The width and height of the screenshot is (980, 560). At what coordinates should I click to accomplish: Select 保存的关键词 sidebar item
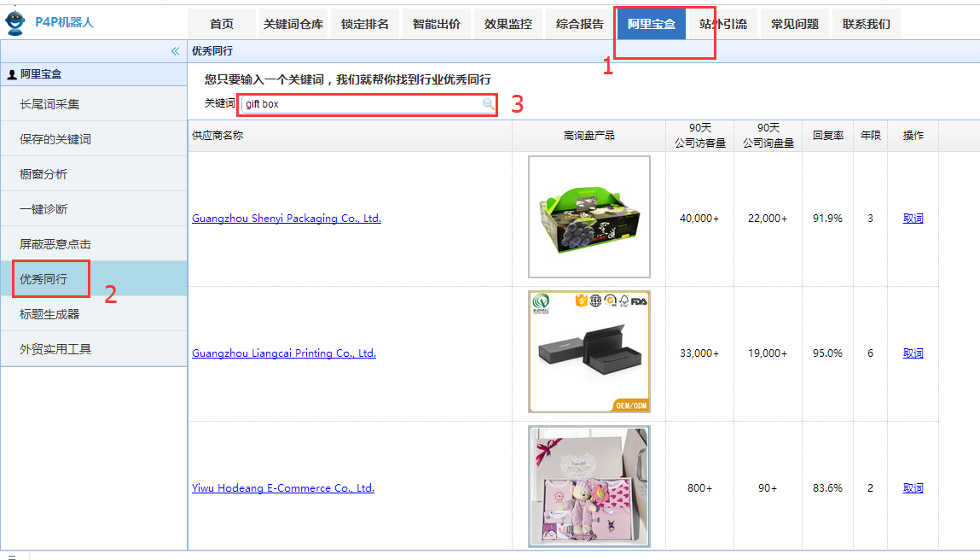click(x=94, y=139)
